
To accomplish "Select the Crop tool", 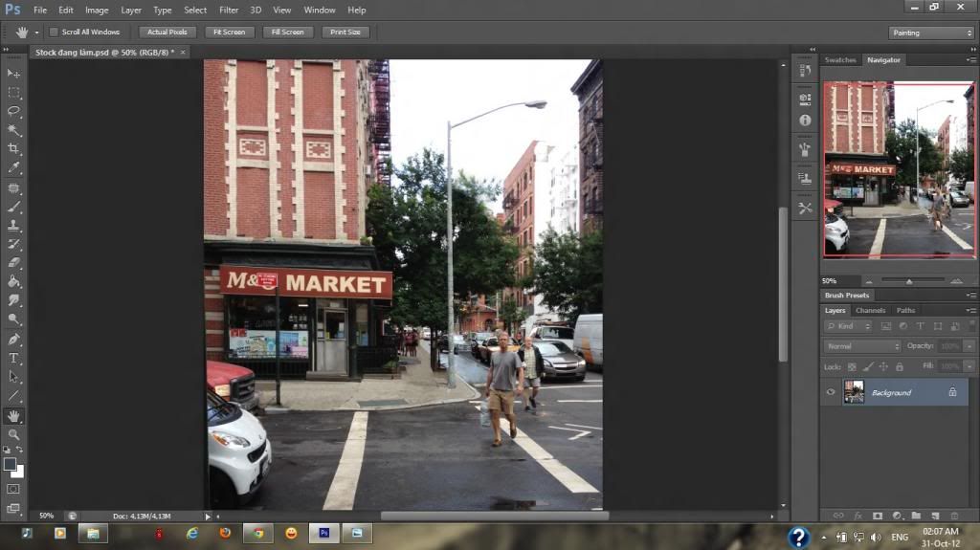I will point(13,149).
